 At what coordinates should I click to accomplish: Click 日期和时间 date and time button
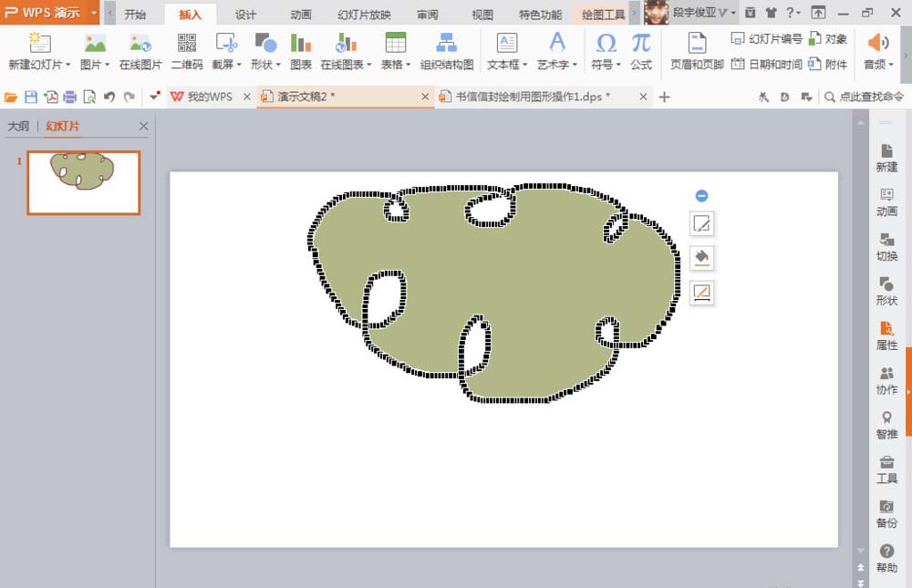click(766, 64)
